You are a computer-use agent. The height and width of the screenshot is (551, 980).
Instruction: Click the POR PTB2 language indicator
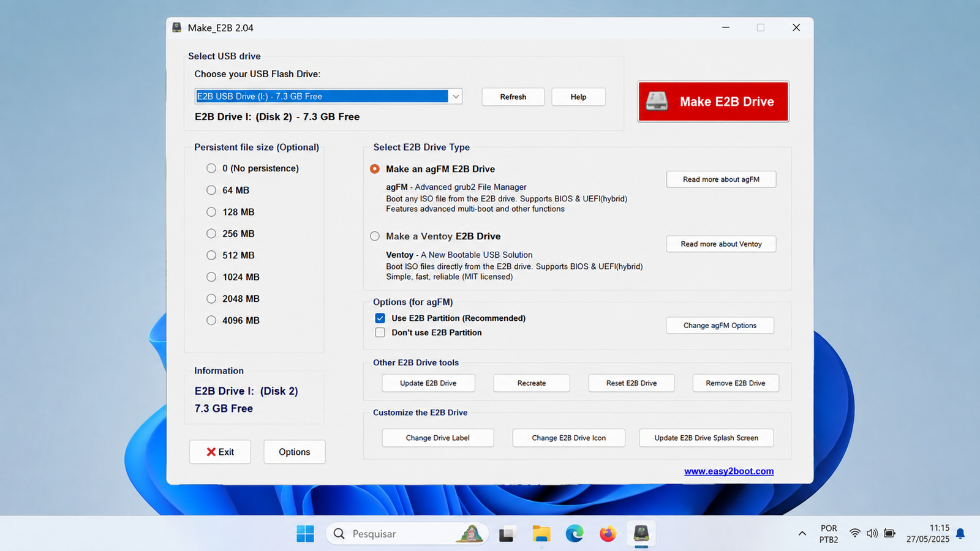click(829, 534)
